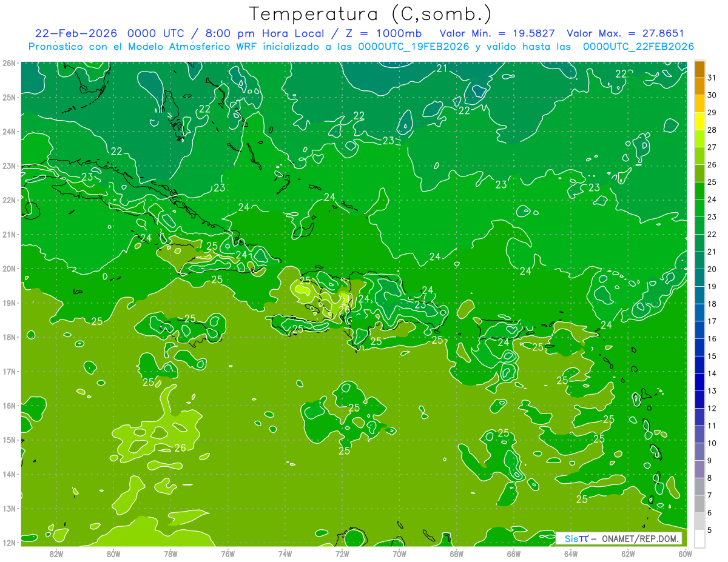Click the longitude label "76W"
This screenshot has width=728, height=562.
click(x=227, y=554)
